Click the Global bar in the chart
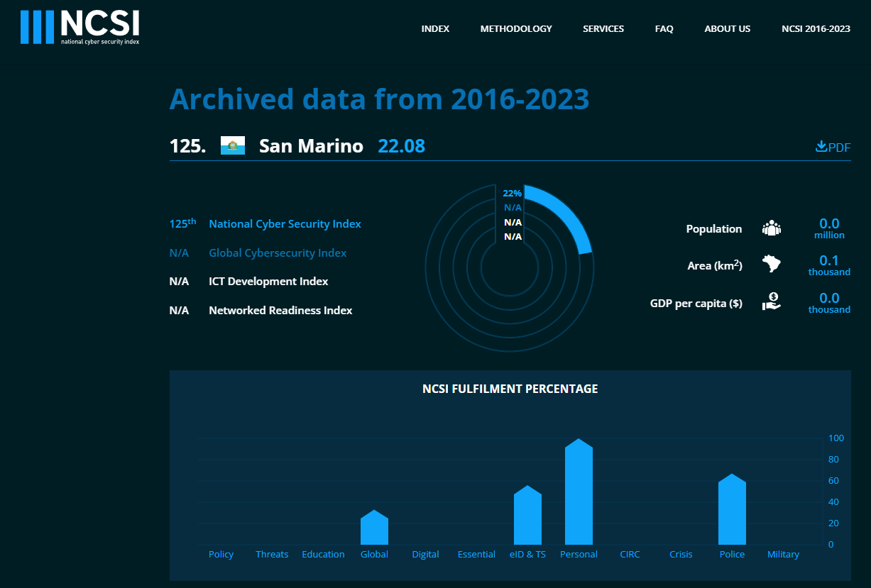Screen dimensions: 871x588 (374, 527)
